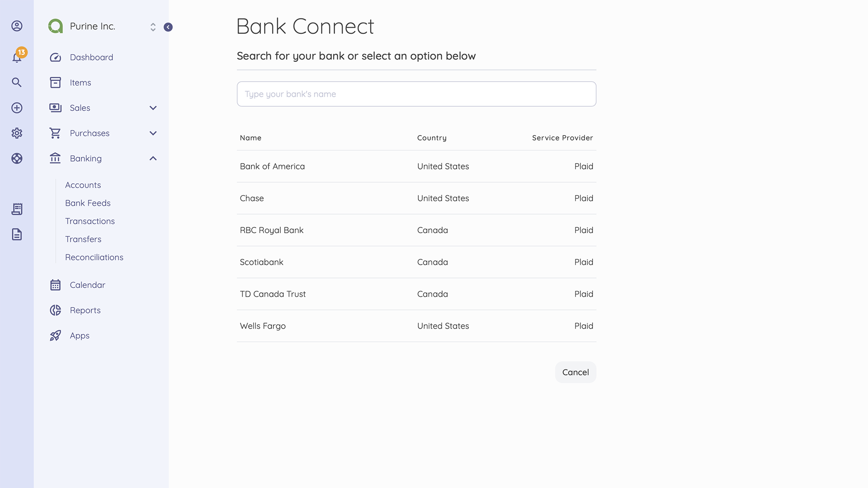The image size is (868, 488).
Task: Click the search magnifier icon
Action: click(x=17, y=82)
